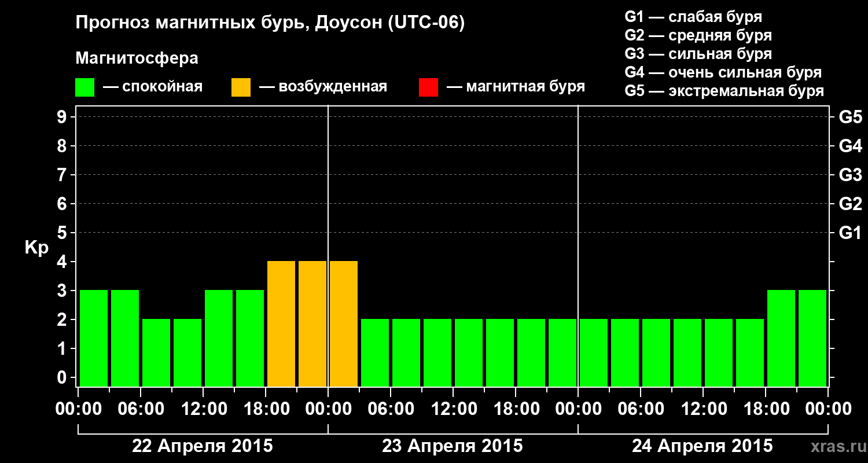Screen dimensions: 868x463
Task: Click the G5 label on right axis
Action: tap(850, 117)
